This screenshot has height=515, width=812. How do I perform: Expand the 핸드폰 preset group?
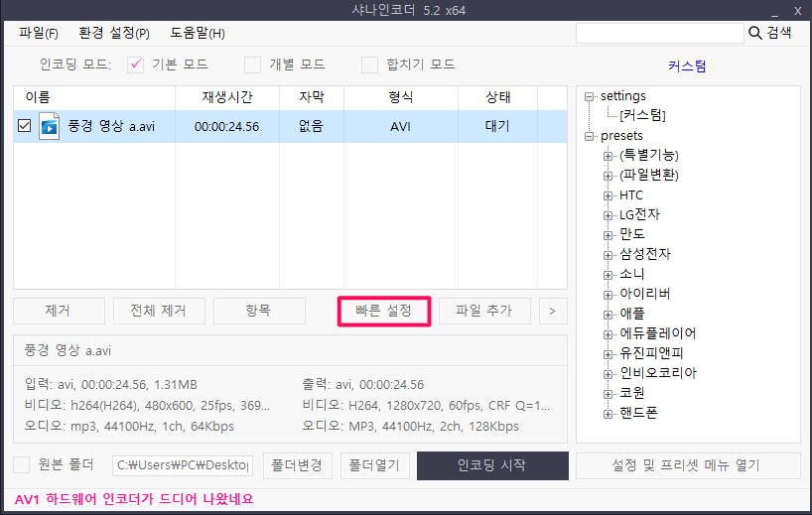coord(608,414)
